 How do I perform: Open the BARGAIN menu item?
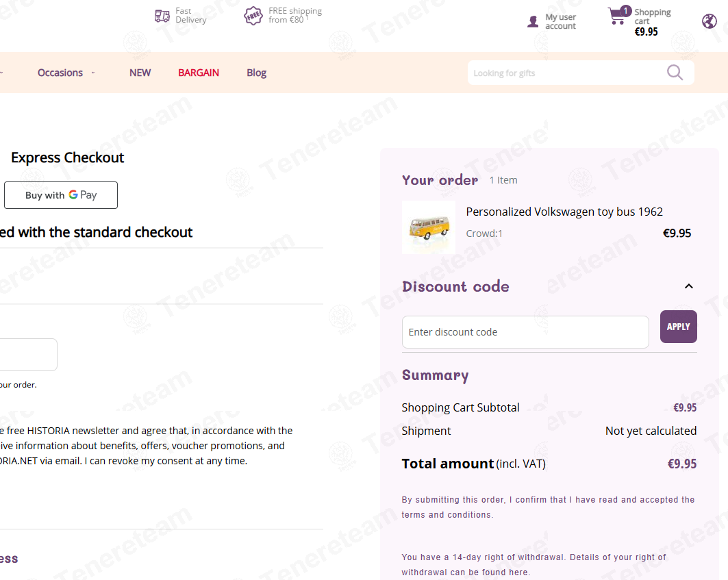coord(198,73)
